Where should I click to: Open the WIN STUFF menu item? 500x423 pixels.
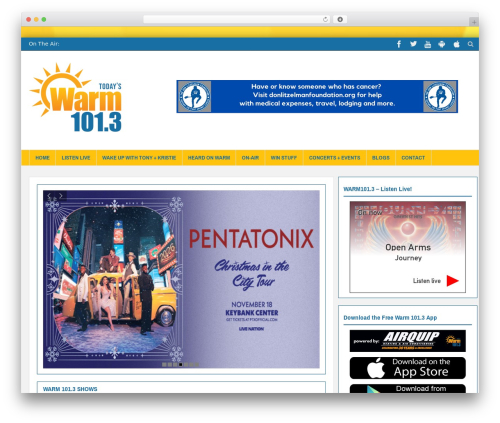284,158
